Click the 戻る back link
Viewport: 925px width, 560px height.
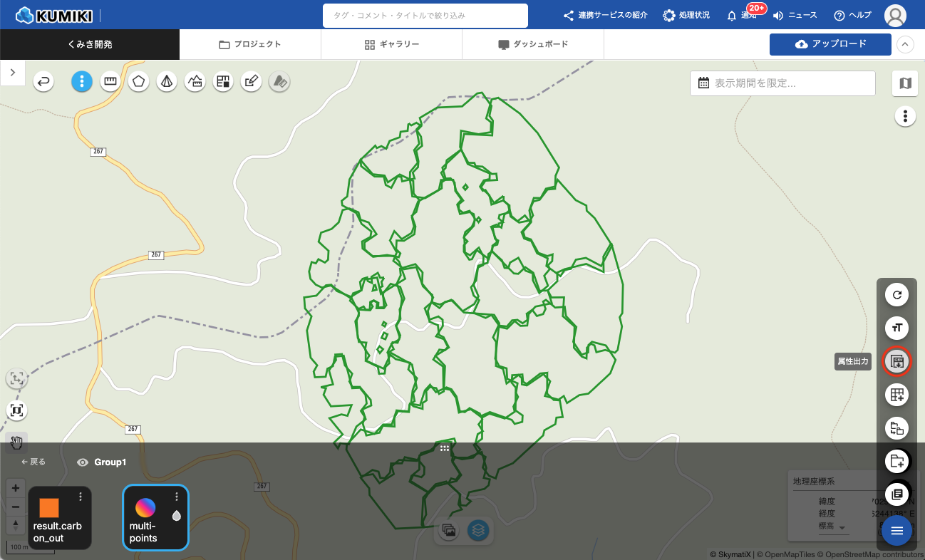click(33, 462)
